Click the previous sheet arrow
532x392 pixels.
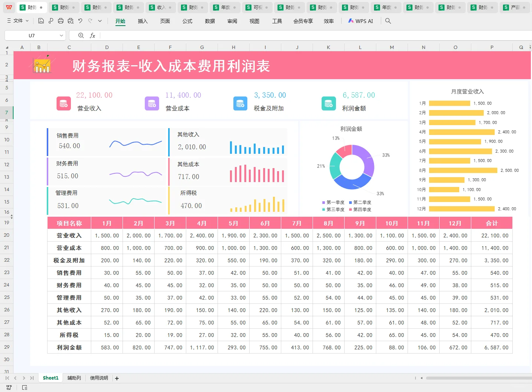point(15,378)
